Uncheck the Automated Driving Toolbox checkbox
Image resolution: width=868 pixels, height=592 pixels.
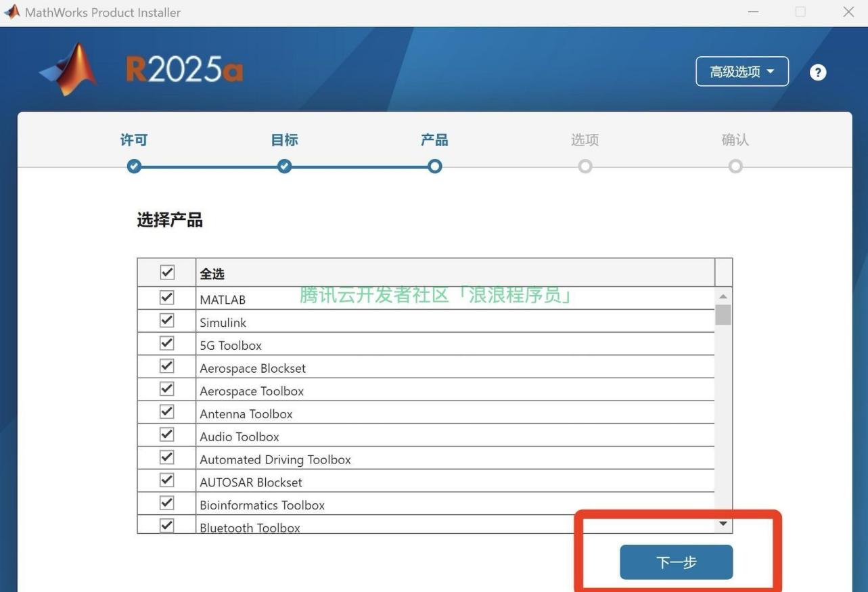pyautogui.click(x=166, y=457)
